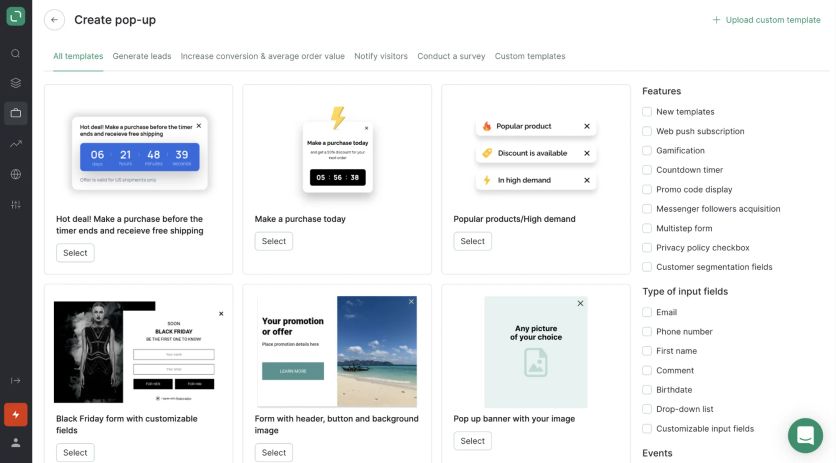This screenshot has width=836, height=463.
Task: Check the Multistep form filter
Action: [647, 228]
